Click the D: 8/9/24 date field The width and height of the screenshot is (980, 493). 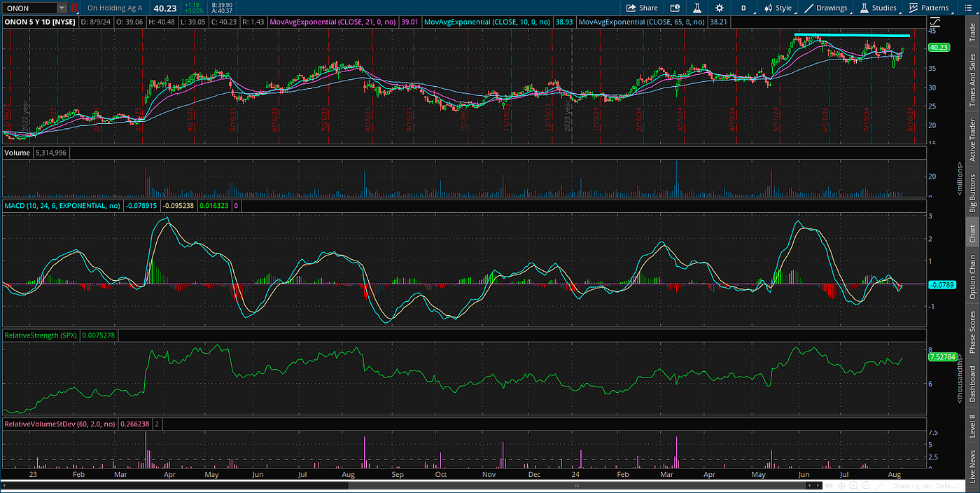[95, 22]
